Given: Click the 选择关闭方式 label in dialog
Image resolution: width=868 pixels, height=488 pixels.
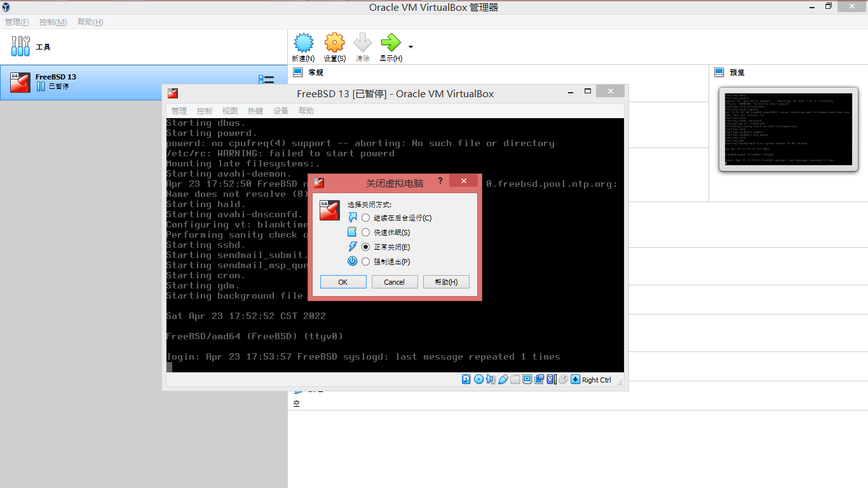Looking at the screenshot, I should point(369,205).
